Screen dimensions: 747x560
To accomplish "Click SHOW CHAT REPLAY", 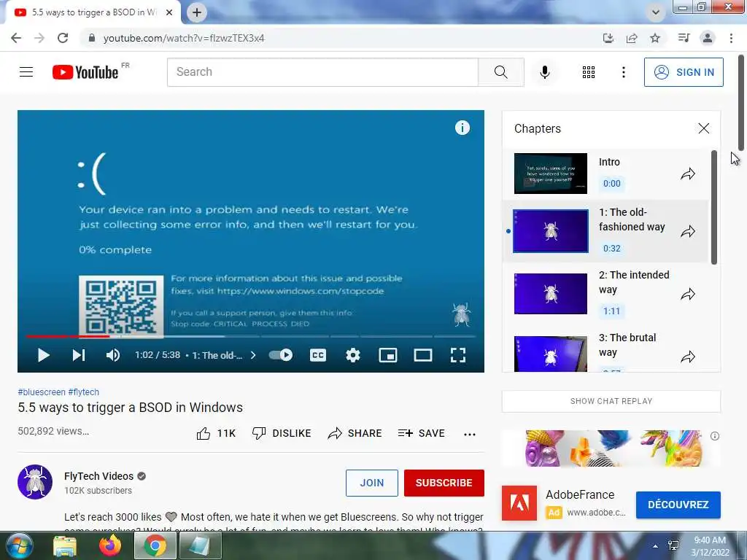I will (x=611, y=401).
